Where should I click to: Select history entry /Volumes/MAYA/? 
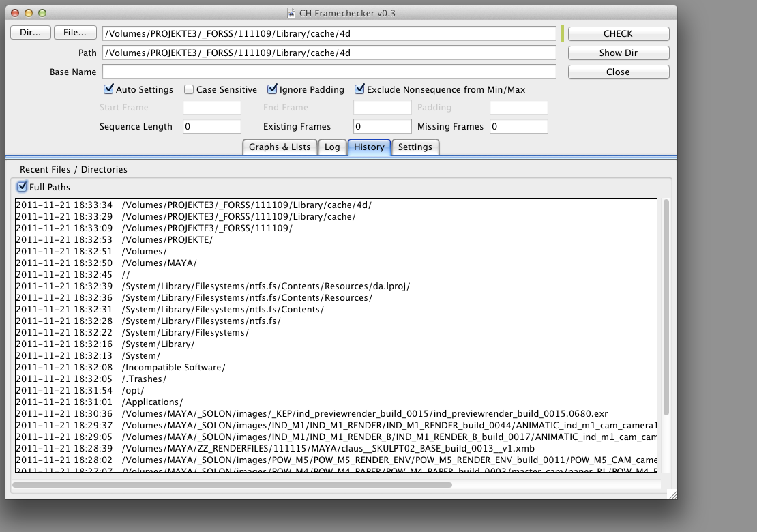click(x=336, y=263)
